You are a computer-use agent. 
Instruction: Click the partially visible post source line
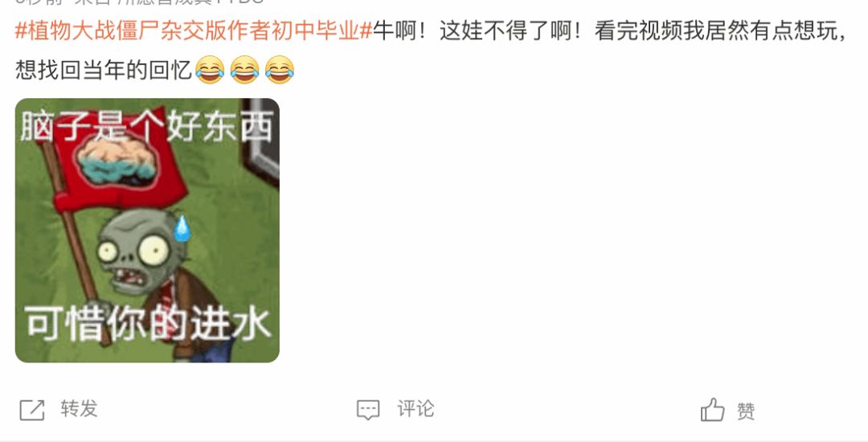138,2
